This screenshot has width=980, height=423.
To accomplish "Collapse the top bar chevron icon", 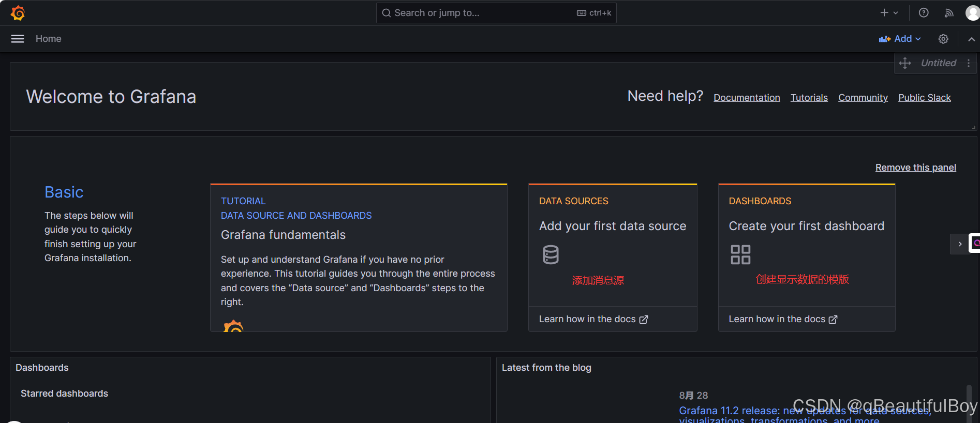I will (x=971, y=39).
